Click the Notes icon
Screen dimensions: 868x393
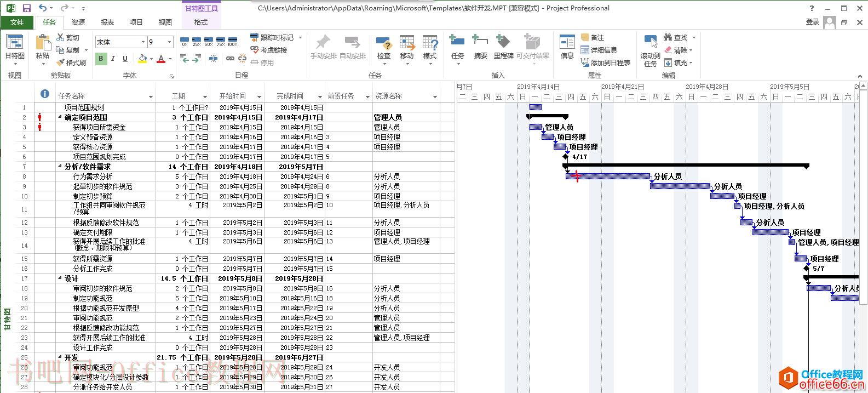click(x=585, y=37)
